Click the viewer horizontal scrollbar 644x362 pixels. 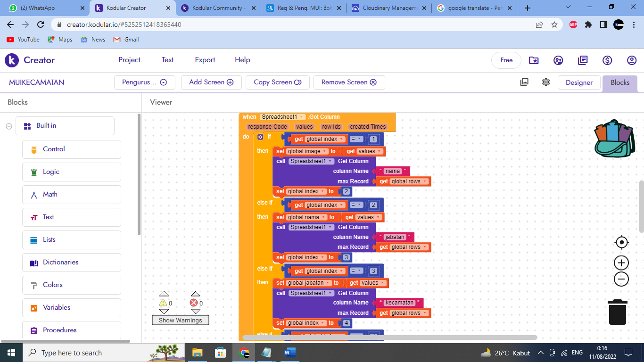[390, 337]
